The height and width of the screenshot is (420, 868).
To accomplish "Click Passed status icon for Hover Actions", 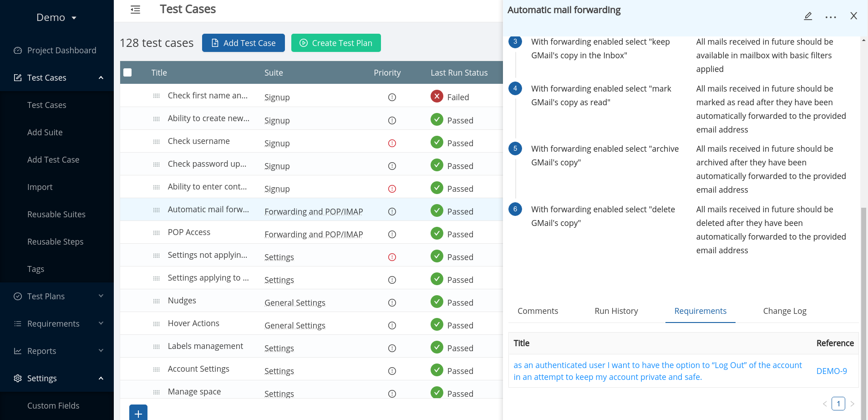I will coord(437,324).
